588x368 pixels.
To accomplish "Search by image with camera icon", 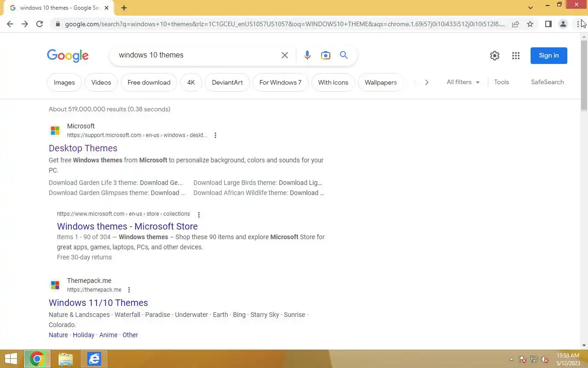I will coord(326,55).
